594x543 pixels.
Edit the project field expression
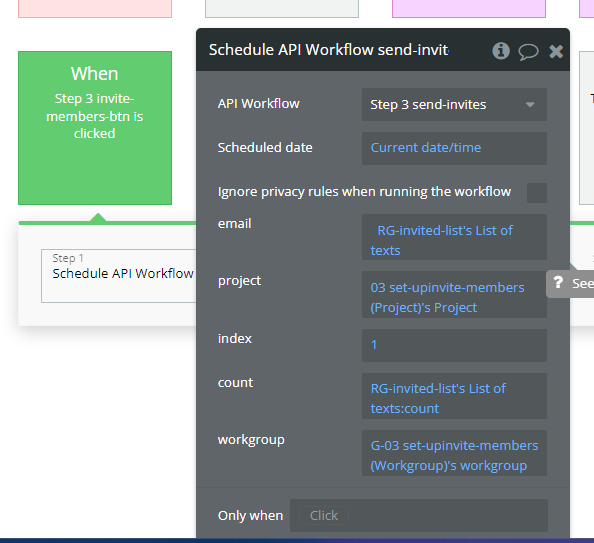point(454,294)
